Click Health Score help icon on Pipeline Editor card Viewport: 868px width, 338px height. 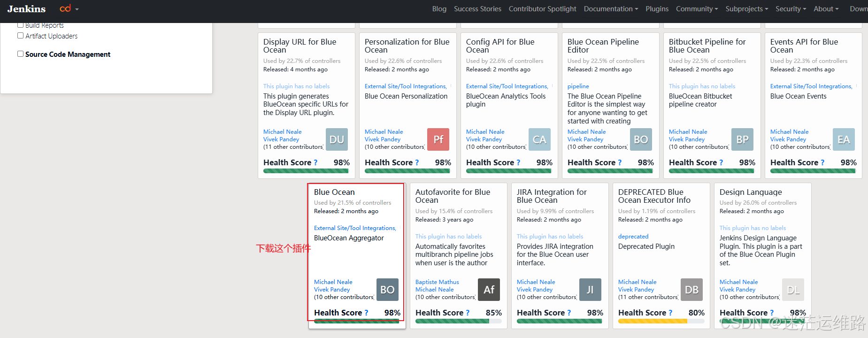[620, 162]
